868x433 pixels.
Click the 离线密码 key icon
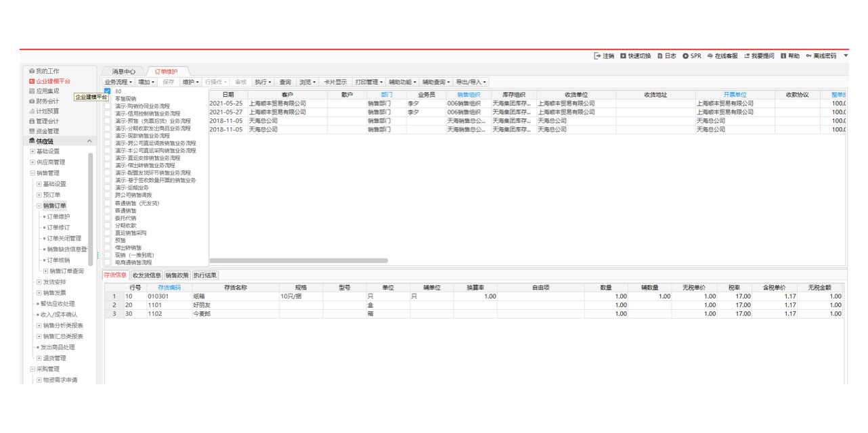click(x=808, y=56)
